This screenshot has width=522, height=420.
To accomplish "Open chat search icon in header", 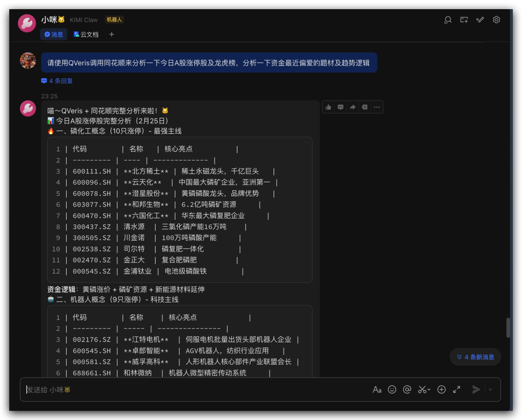I will [448, 20].
